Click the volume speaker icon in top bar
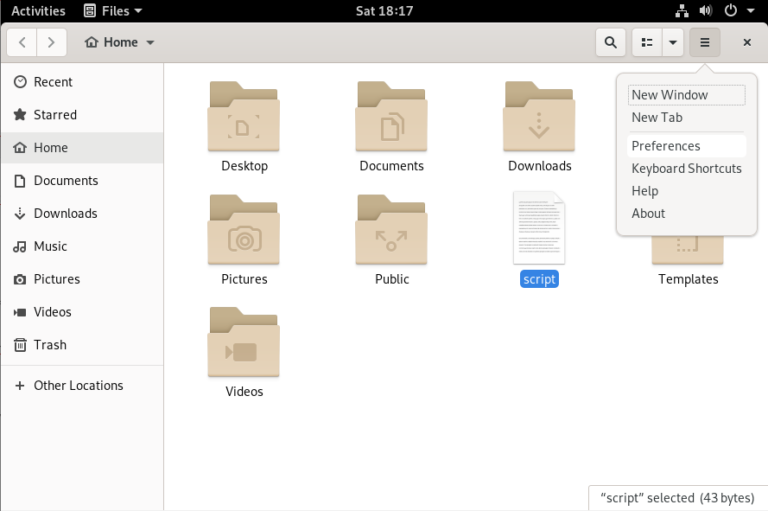The image size is (768, 511). coord(705,11)
